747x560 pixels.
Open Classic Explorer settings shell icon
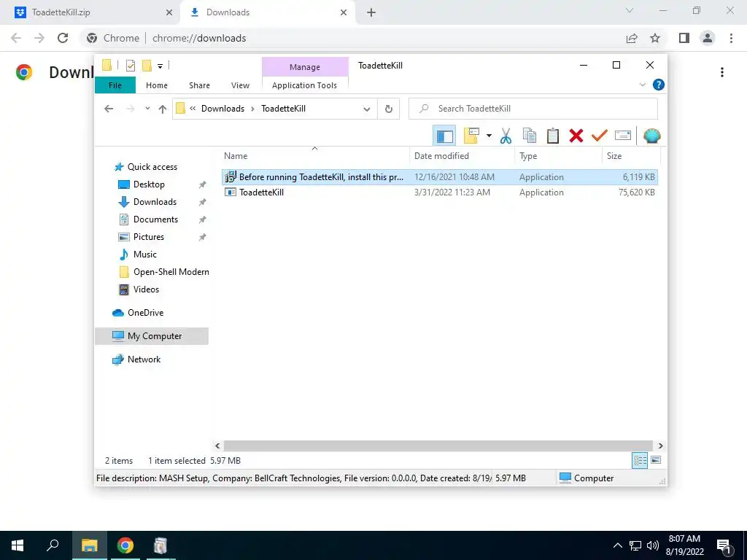(x=651, y=136)
